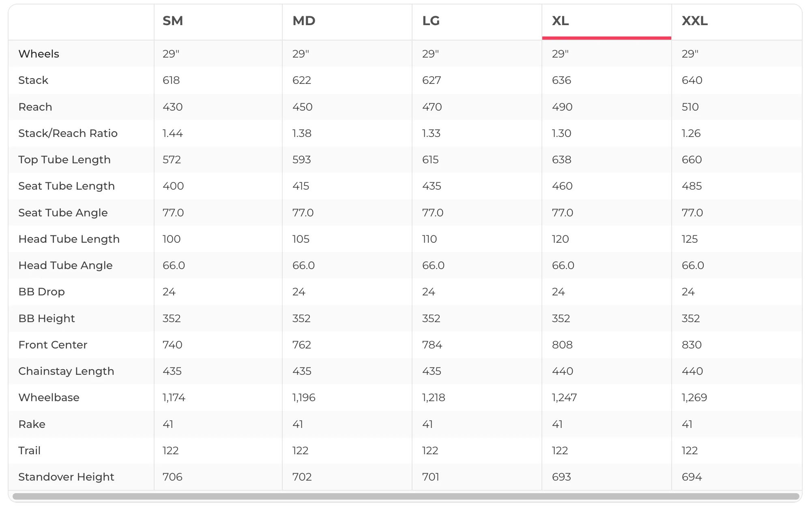Select the XXL size column header

695,21
